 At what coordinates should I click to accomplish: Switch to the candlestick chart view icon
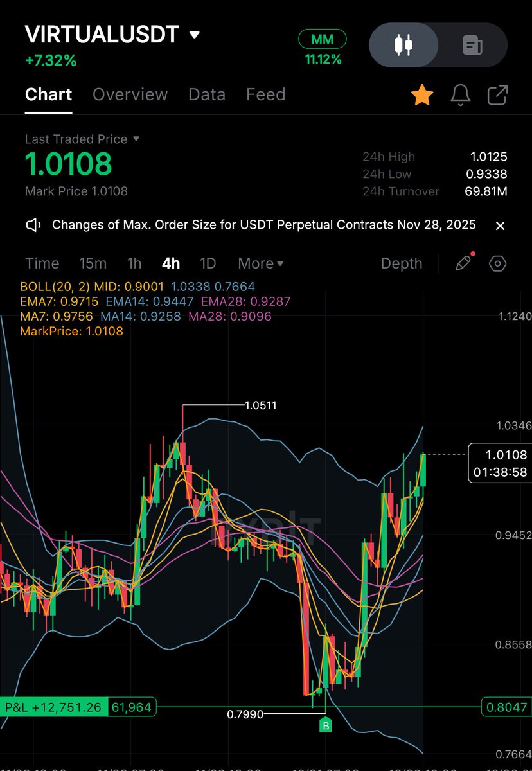click(403, 45)
